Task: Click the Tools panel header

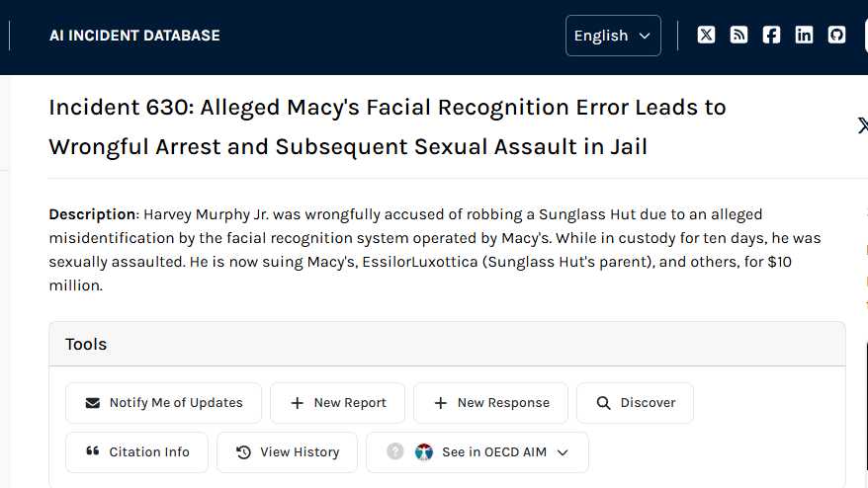Action: (447, 344)
